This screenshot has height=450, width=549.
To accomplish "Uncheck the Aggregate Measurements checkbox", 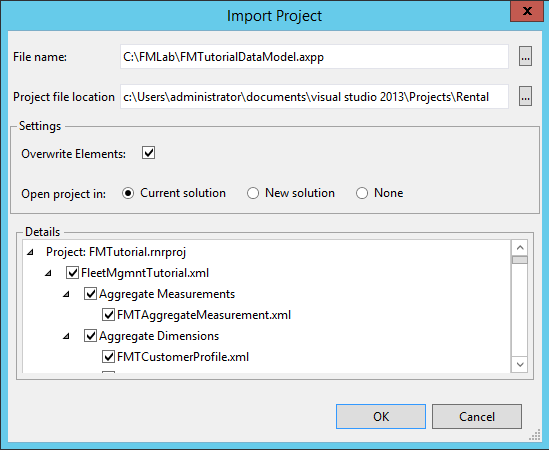I will point(90,294).
